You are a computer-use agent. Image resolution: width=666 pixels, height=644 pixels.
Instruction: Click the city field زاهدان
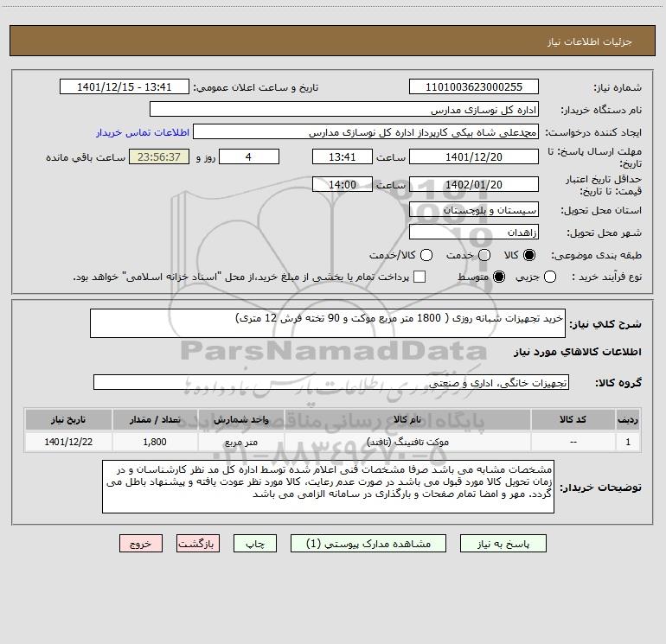tap(474, 233)
